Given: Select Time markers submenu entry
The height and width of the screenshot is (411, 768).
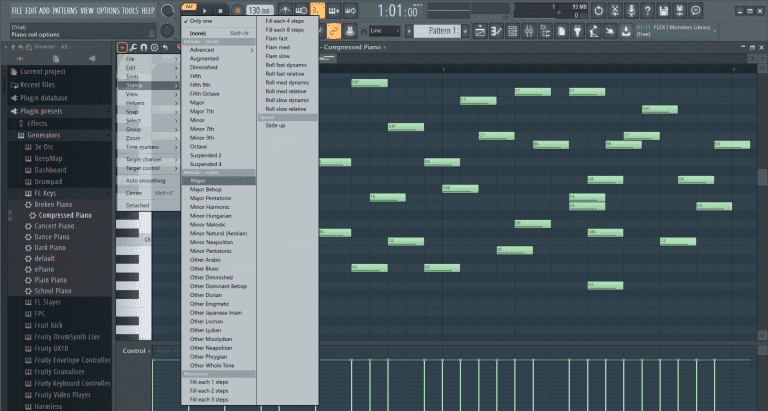Looking at the screenshot, I should click(149, 147).
